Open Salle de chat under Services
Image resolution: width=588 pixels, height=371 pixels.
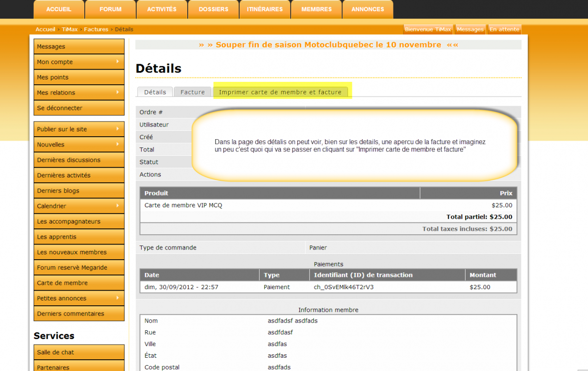click(x=79, y=352)
